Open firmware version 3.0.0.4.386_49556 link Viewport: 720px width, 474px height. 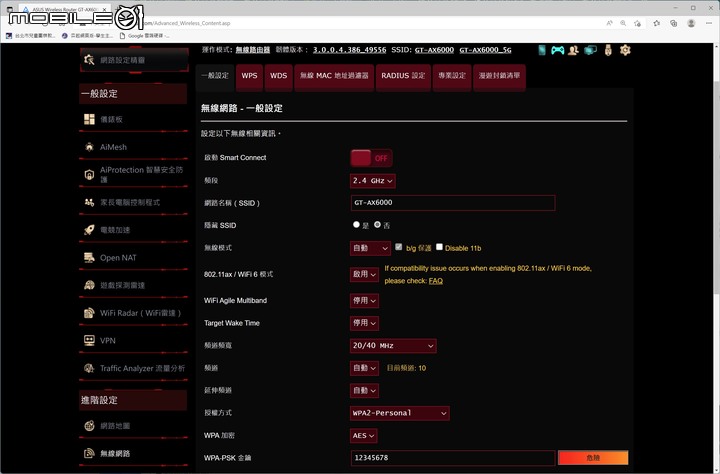point(349,50)
